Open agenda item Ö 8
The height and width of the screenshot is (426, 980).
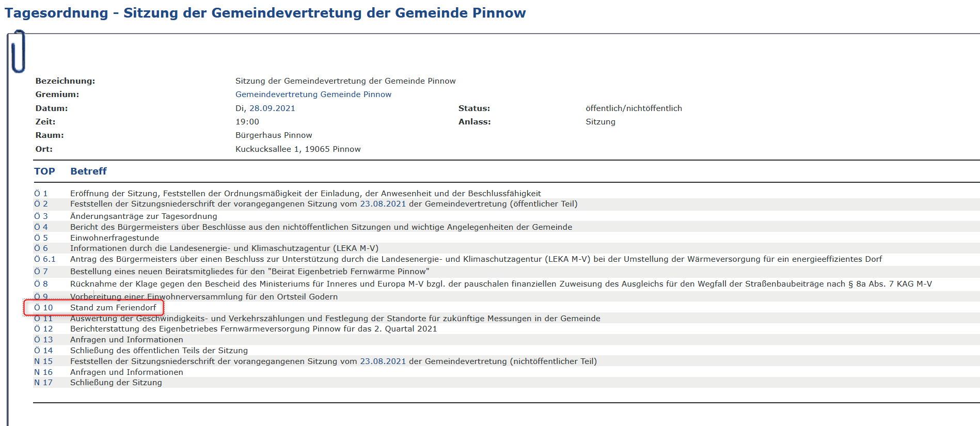point(41,284)
